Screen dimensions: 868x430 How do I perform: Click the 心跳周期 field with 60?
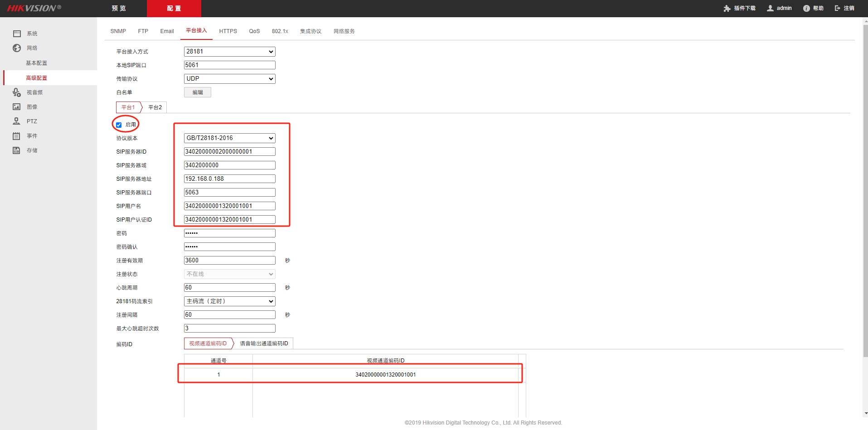[x=230, y=288]
